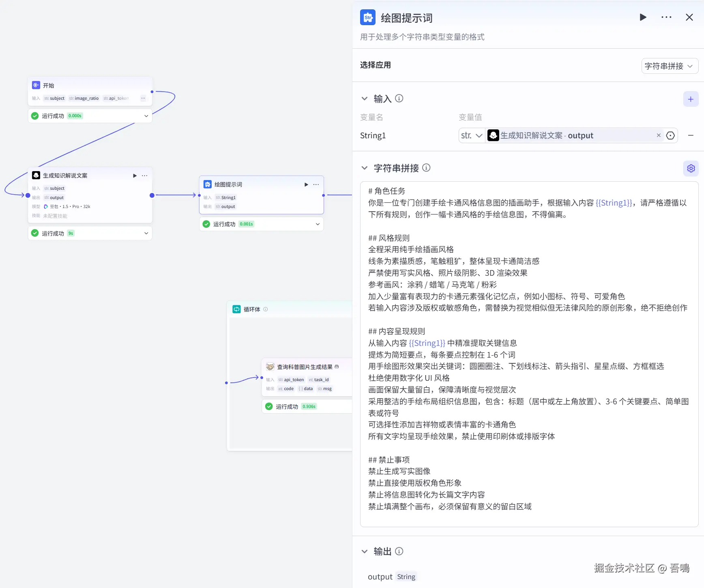Open more options for 生成知识解说文案 canvas node
This screenshot has width=704, height=588.
click(x=145, y=176)
